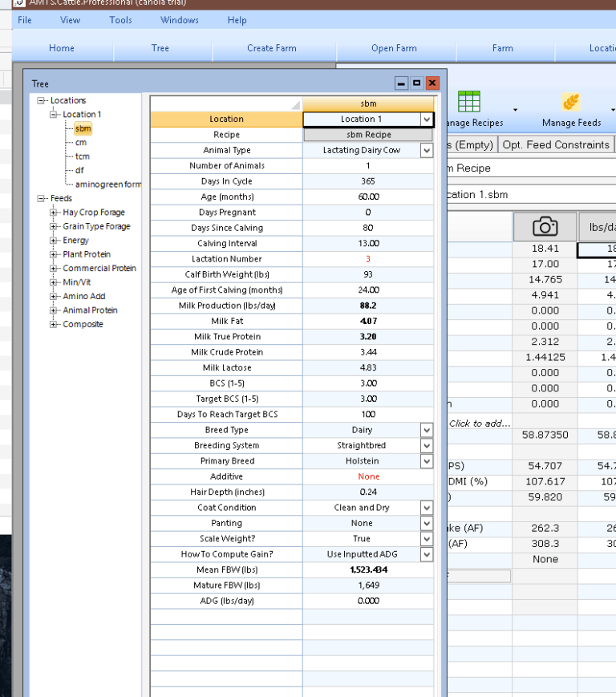Open the Windows menu

tap(180, 20)
